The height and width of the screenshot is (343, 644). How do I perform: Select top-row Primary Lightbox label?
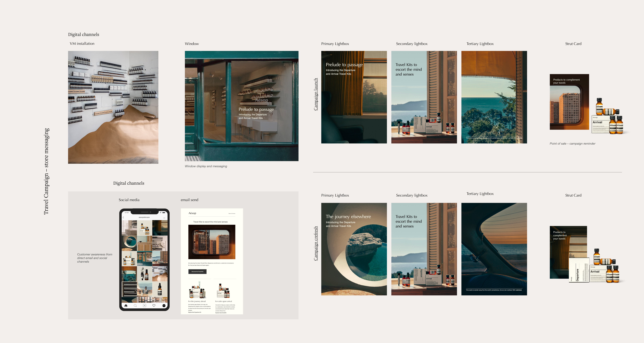[335, 44]
